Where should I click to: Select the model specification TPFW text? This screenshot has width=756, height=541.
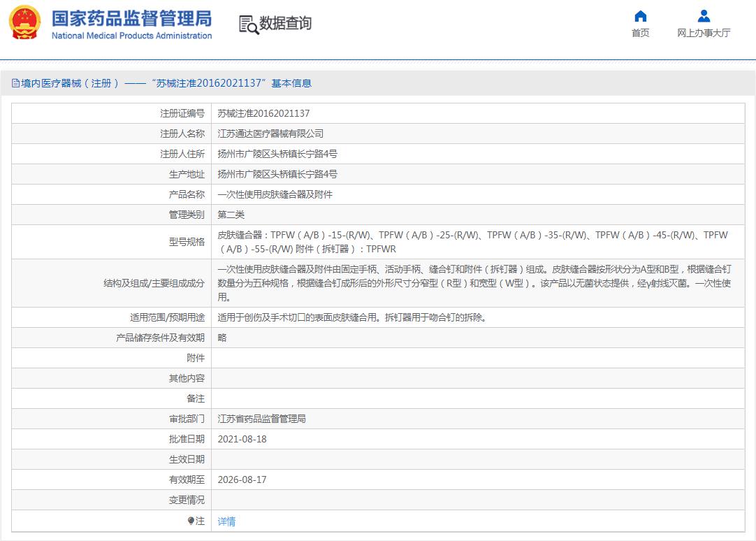(472, 242)
